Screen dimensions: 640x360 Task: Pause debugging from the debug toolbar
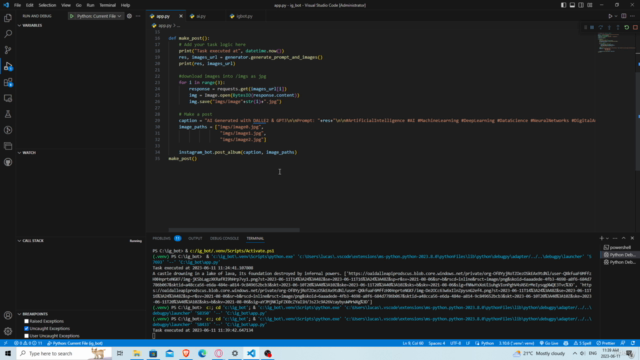click(x=592, y=27)
